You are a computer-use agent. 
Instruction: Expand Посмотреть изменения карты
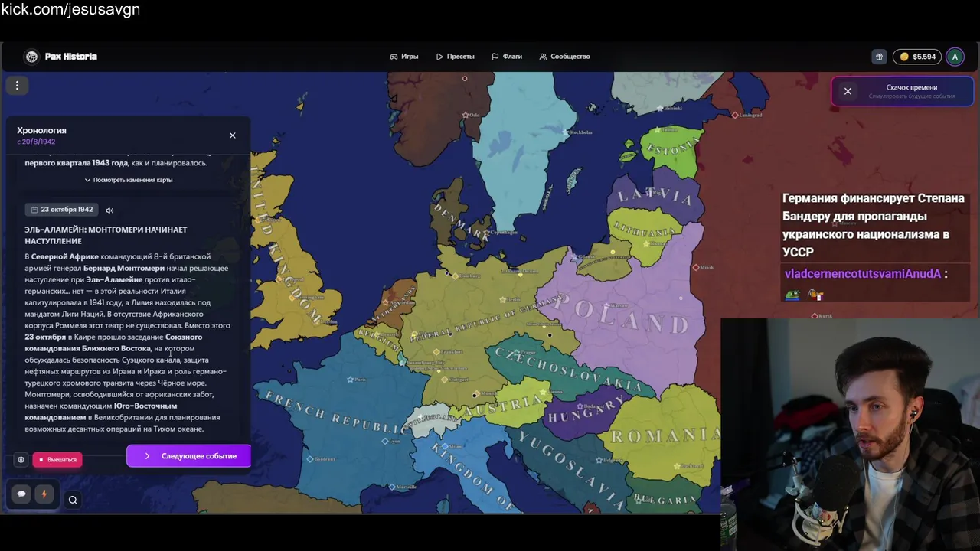[x=129, y=180]
